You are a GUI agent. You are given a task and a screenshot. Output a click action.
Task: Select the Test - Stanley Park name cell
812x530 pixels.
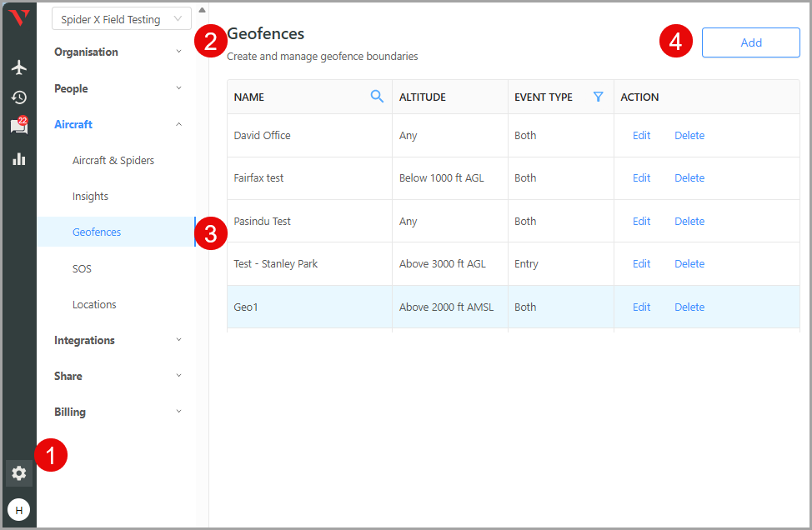(309, 263)
